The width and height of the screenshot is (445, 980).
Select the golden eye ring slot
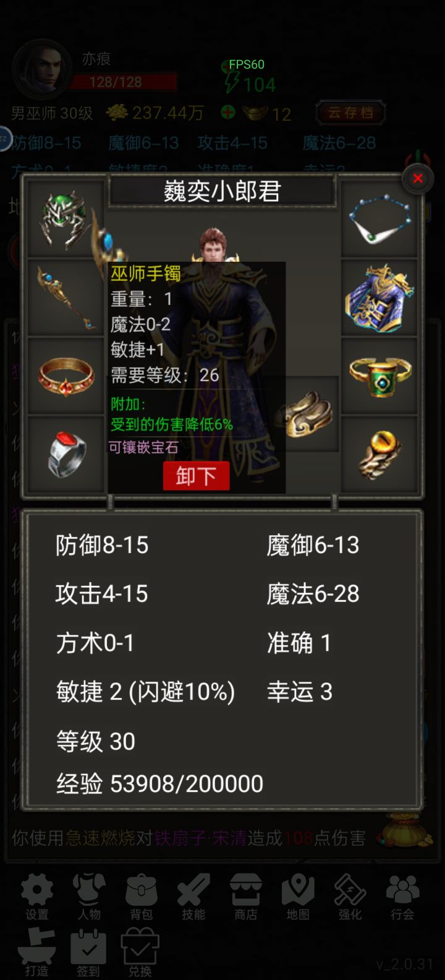(x=379, y=455)
